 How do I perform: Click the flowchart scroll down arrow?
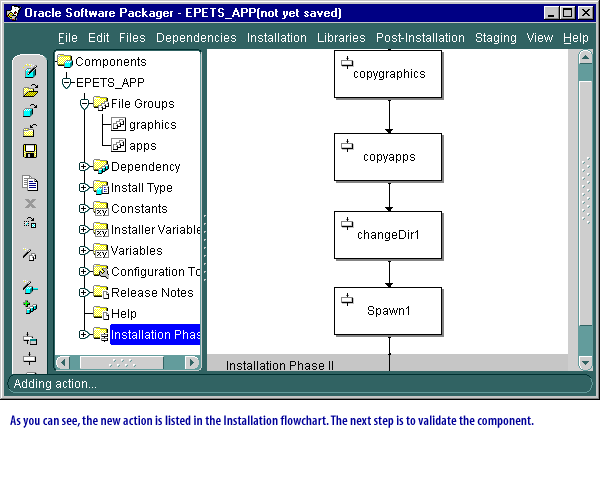click(585, 362)
